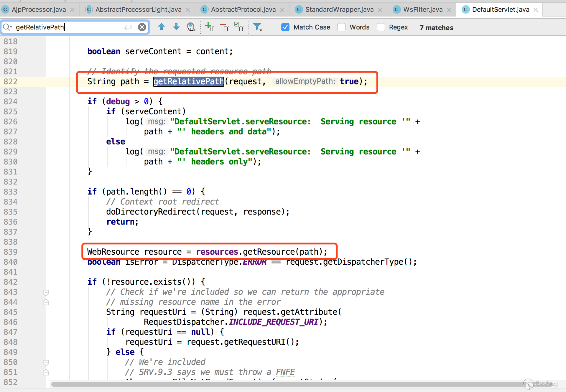
Task: Enable the Words checkbox
Action: [x=341, y=27]
